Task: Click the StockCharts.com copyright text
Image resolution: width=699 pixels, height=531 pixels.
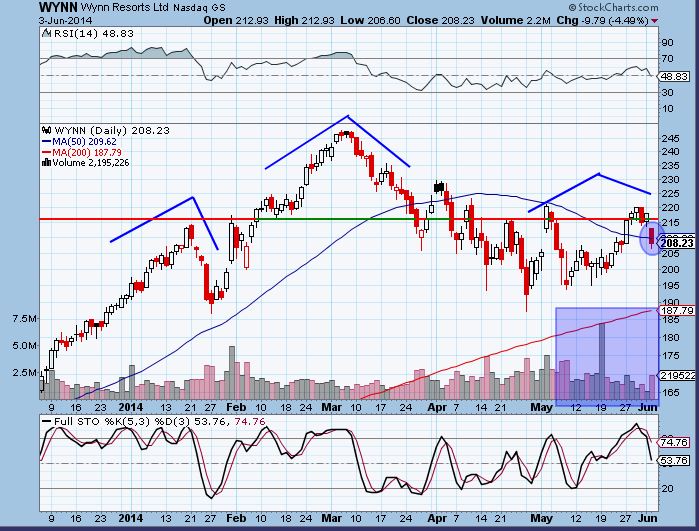Action: 614,8
